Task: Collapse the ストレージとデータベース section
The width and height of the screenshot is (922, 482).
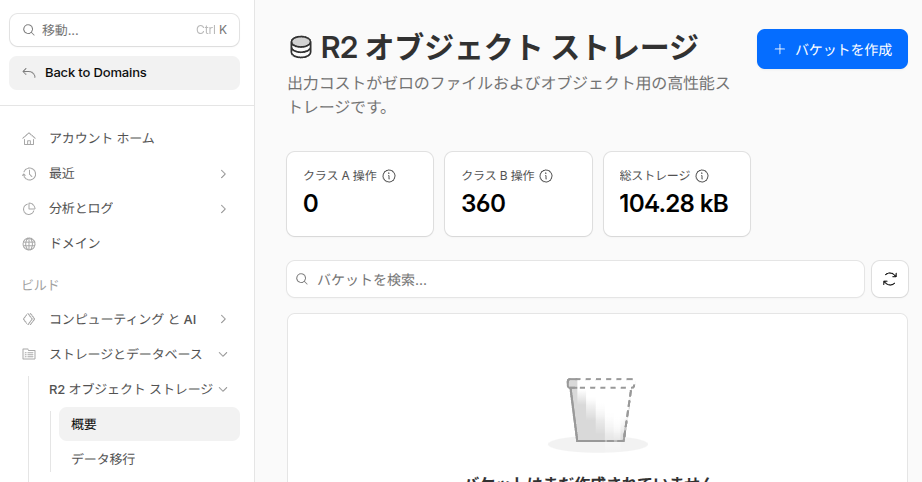Action: (223, 354)
